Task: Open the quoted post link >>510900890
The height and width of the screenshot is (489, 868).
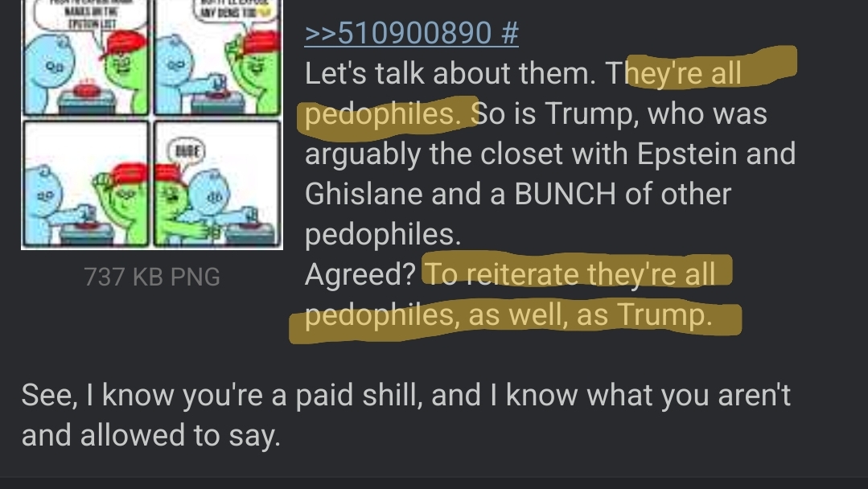Action: click(x=397, y=33)
